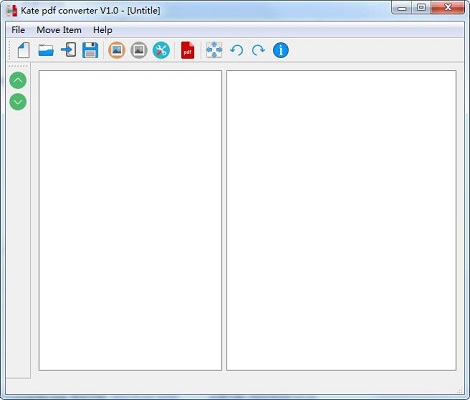This screenshot has height=400, width=470.
Task: Move item up with green arrow
Action: [18, 80]
